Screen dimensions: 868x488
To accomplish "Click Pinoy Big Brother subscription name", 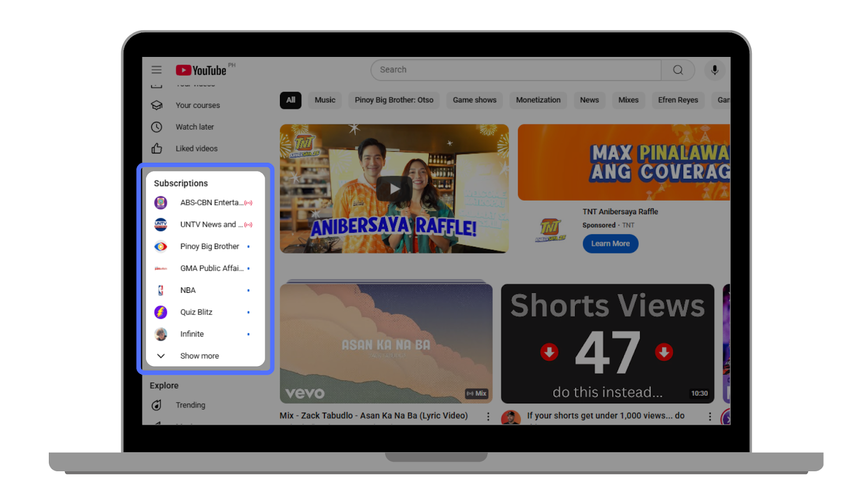I will [x=209, y=246].
